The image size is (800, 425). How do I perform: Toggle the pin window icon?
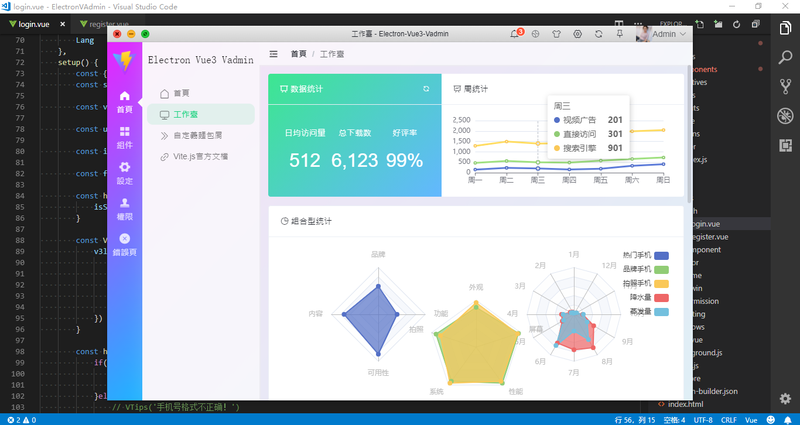pyautogui.click(x=619, y=34)
